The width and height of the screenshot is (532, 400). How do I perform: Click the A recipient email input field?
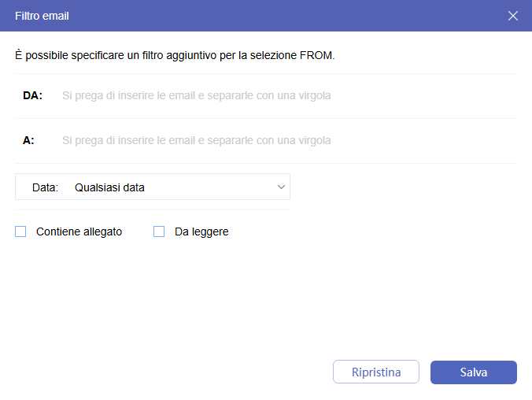[x=283, y=140]
